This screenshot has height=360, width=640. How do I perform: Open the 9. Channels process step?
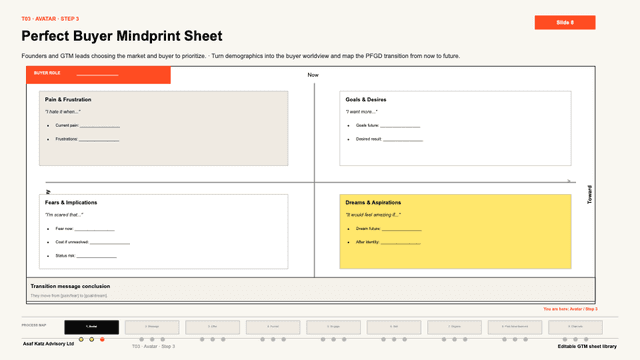coord(575,327)
